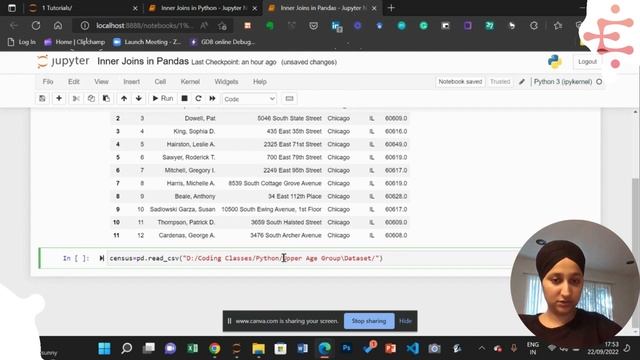Open Log In bookmark
Screen dimensions: 640x360
click(x=22, y=42)
